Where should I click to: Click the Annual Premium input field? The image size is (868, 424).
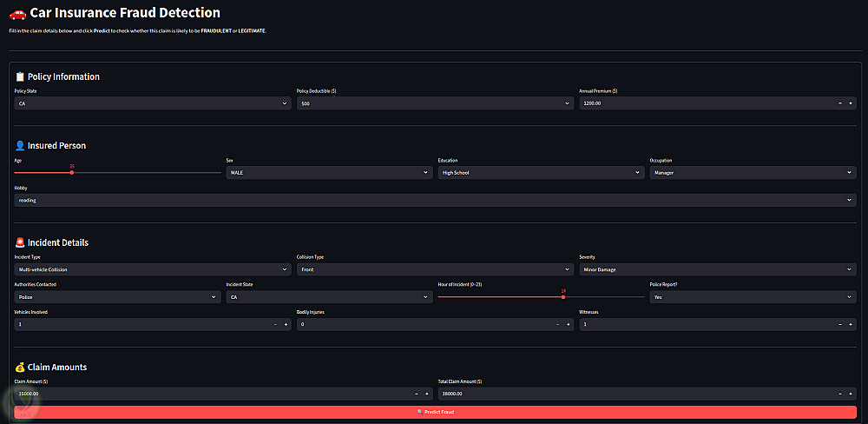point(707,103)
